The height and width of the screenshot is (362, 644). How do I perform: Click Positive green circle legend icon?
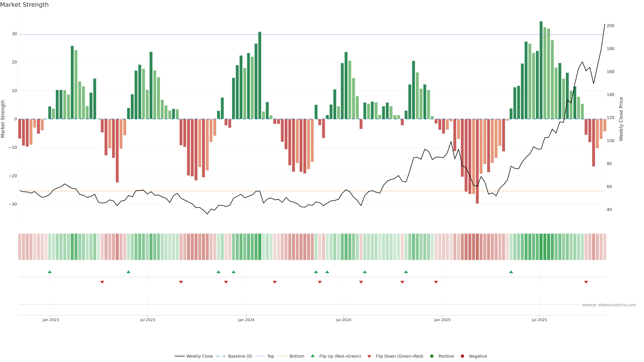[x=432, y=356]
